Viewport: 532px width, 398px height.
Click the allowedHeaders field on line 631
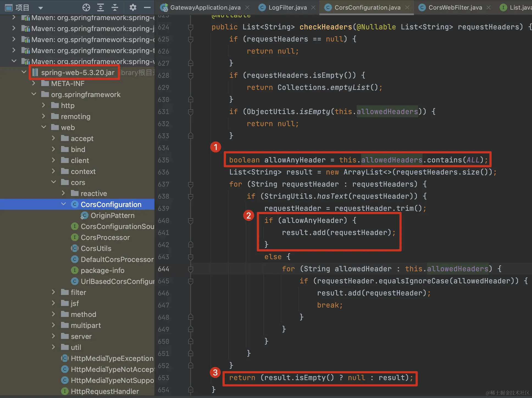tap(387, 111)
